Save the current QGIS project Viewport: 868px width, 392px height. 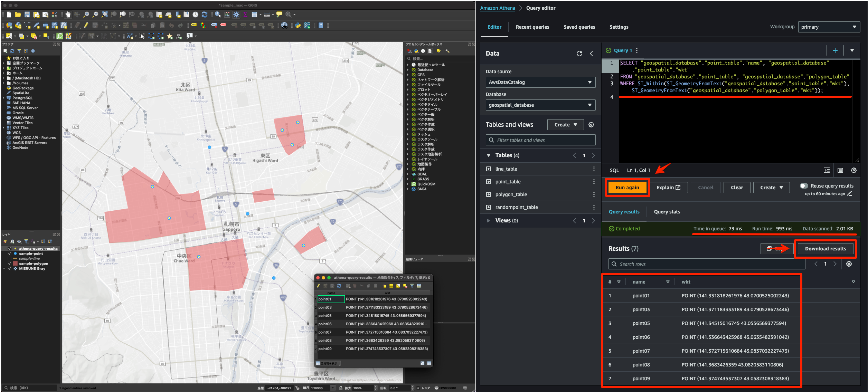click(27, 14)
